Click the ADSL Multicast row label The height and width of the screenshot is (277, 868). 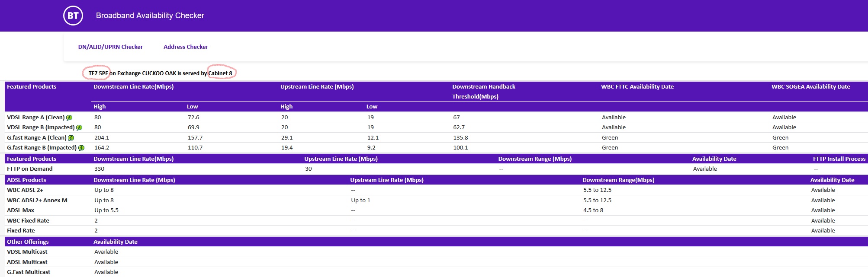(27, 262)
